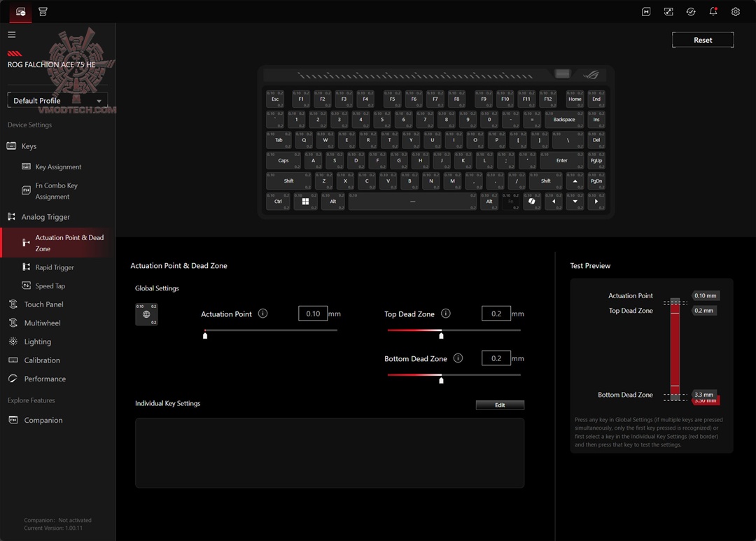Click the sync/update check icon in top bar
The image size is (756, 541).
(x=691, y=12)
